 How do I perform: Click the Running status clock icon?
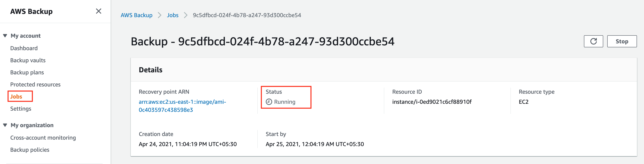[269, 102]
